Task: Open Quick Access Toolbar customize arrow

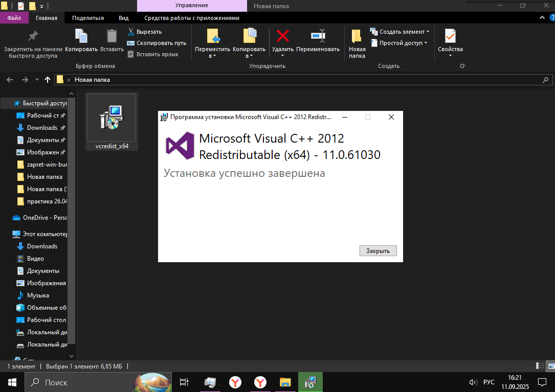Action: pyautogui.click(x=41, y=6)
